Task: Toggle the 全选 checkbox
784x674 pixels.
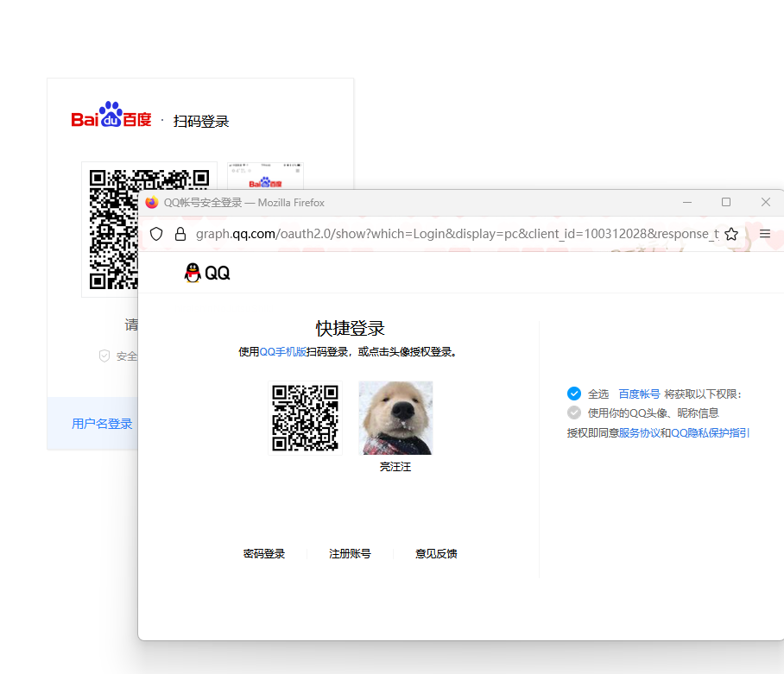Action: tap(574, 394)
